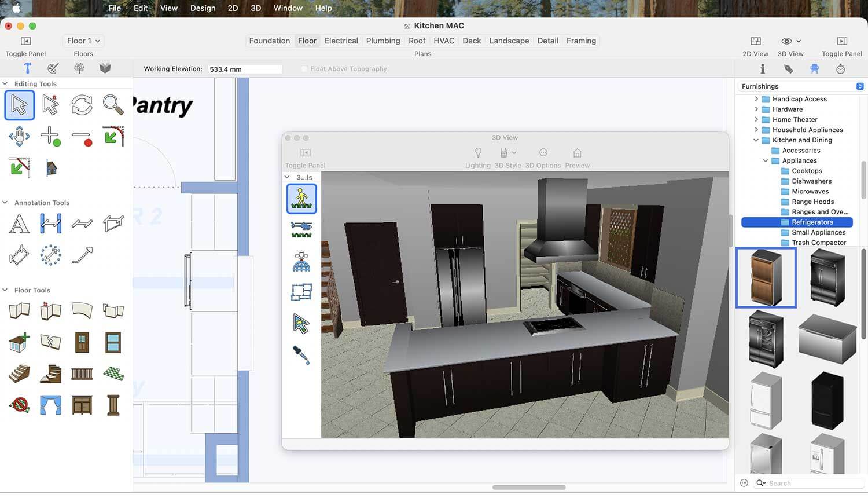This screenshot has height=498, width=868.
Task: Select the Dimension annotation tool
Action: [x=50, y=224]
